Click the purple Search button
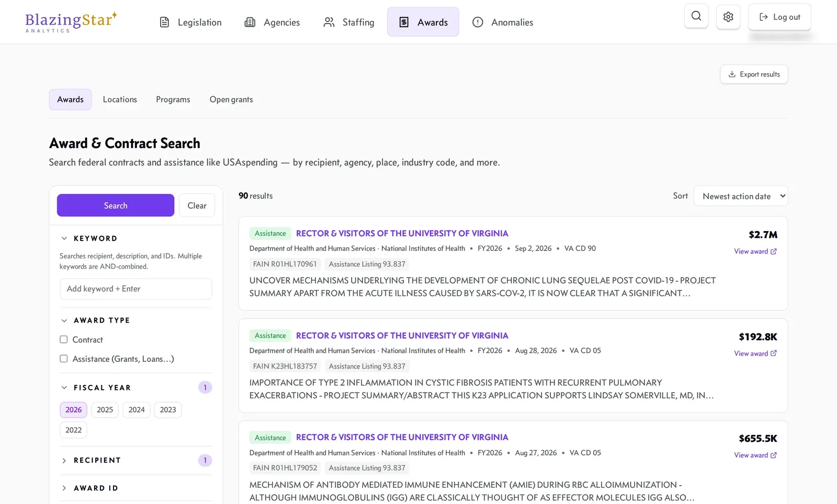Viewport: 837px width, 504px height. pyautogui.click(x=116, y=205)
